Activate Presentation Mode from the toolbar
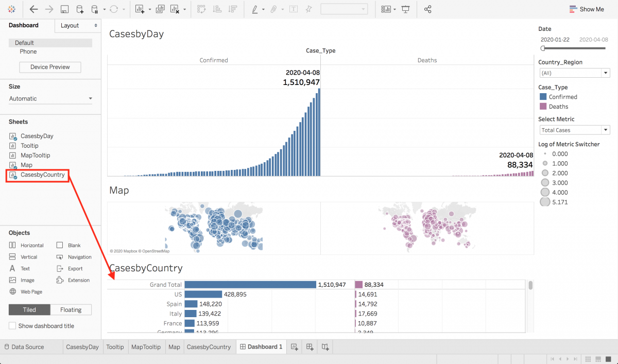This screenshot has width=618, height=364. [405, 9]
